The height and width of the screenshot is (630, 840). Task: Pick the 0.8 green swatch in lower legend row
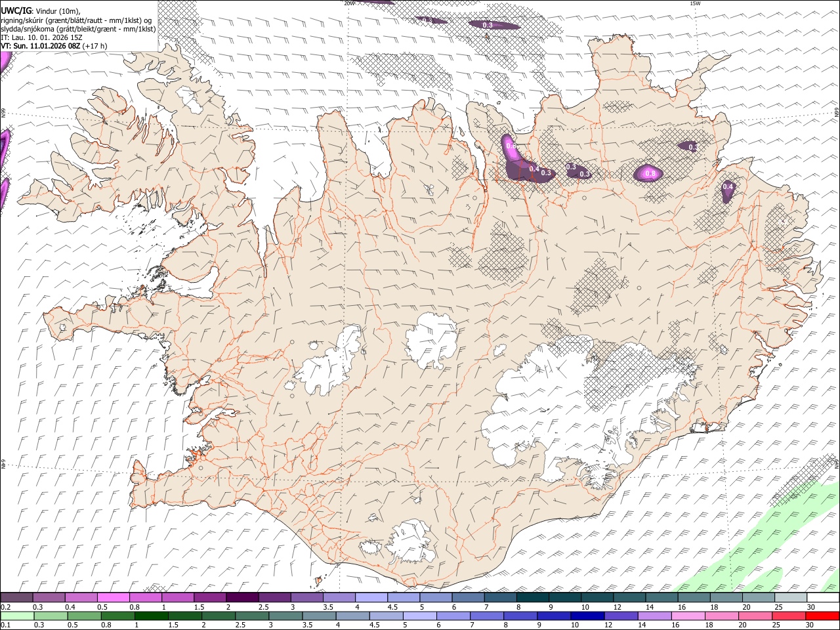tap(117, 616)
